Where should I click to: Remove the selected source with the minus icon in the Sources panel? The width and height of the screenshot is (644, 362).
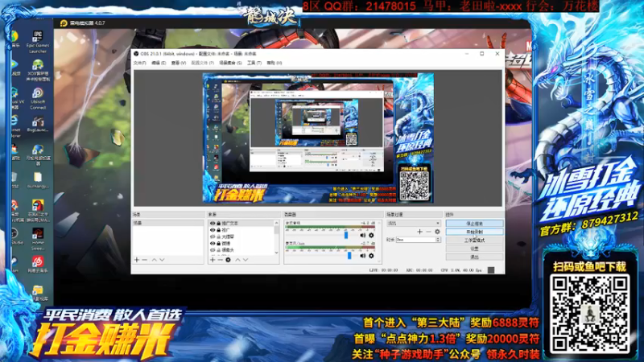[220, 260]
